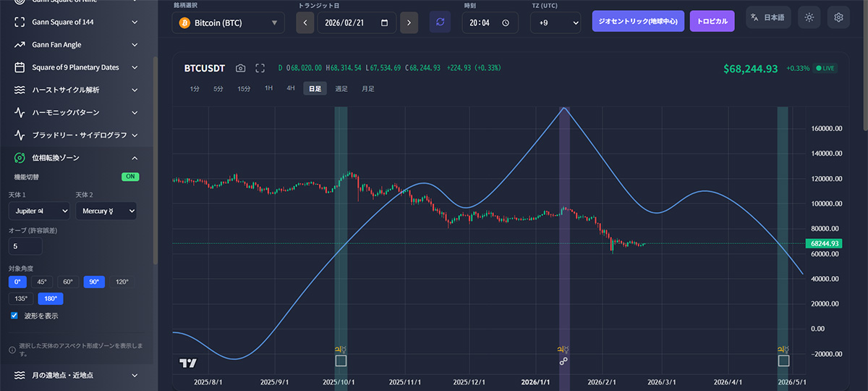Go to the next transit date
The width and height of the screenshot is (868, 391).
click(409, 22)
